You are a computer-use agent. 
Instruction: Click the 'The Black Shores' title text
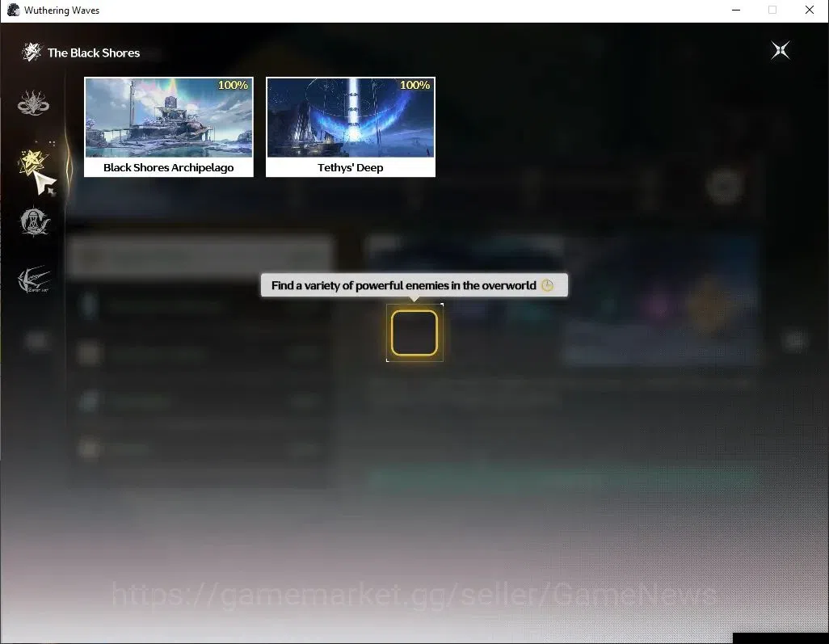pyautogui.click(x=94, y=53)
